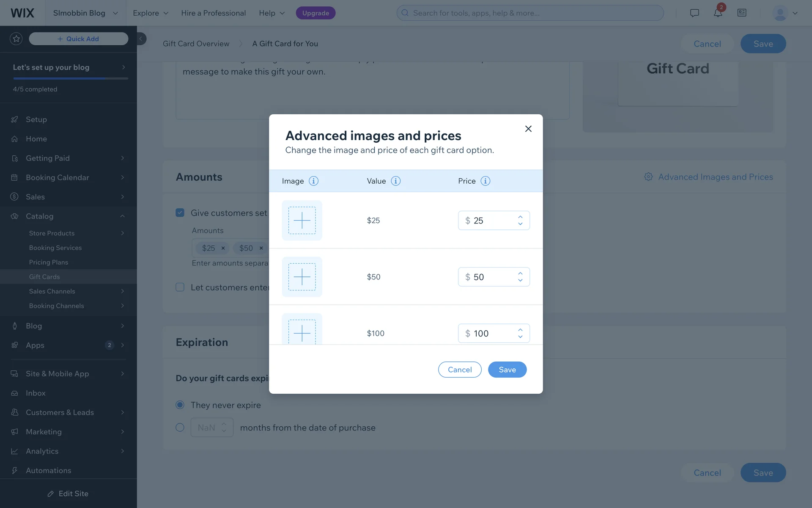
Task: Click the blog setup progress bar
Action: 71,78
